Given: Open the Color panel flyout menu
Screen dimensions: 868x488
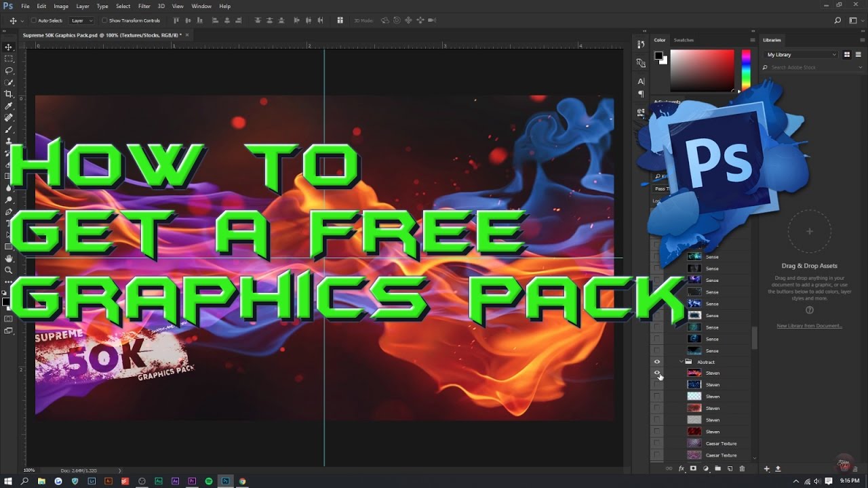Looking at the screenshot, I should point(752,40).
